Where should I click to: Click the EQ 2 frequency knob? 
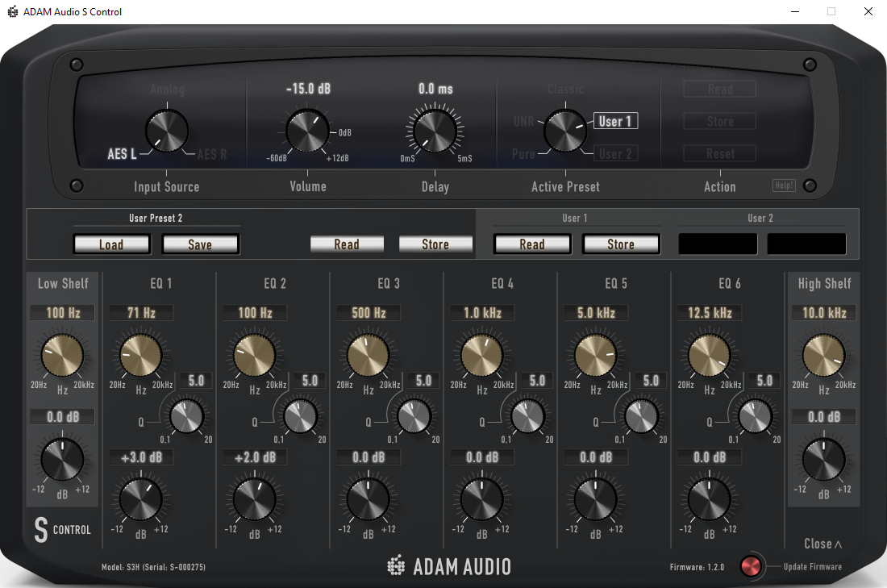click(x=255, y=356)
